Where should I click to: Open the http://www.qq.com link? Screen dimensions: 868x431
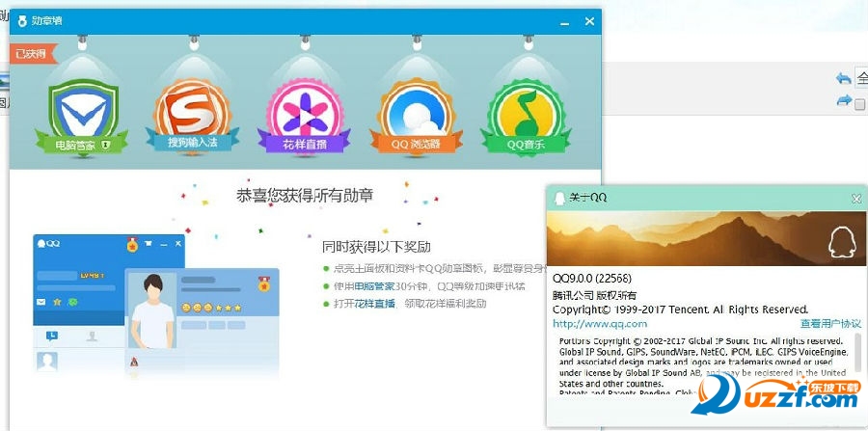click(600, 324)
